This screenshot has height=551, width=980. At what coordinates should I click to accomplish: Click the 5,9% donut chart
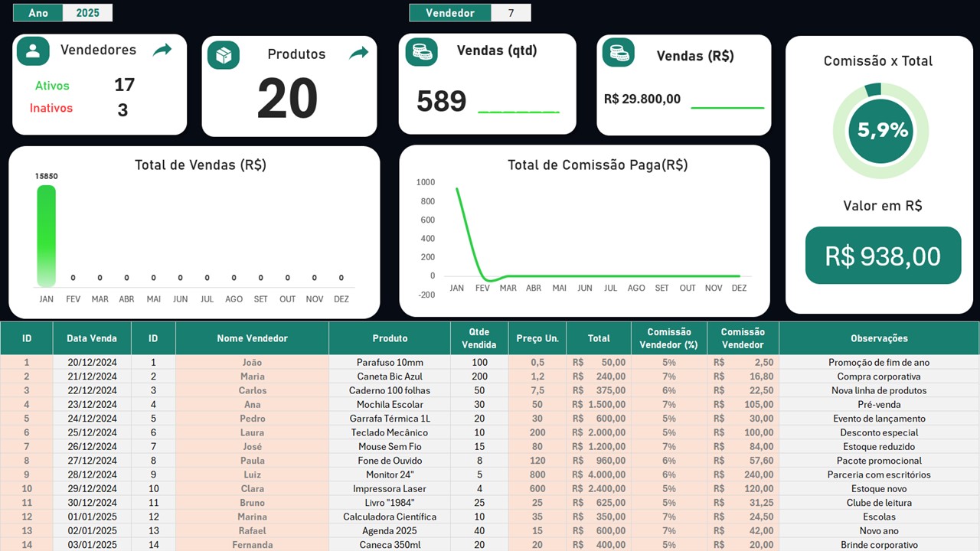pos(880,131)
